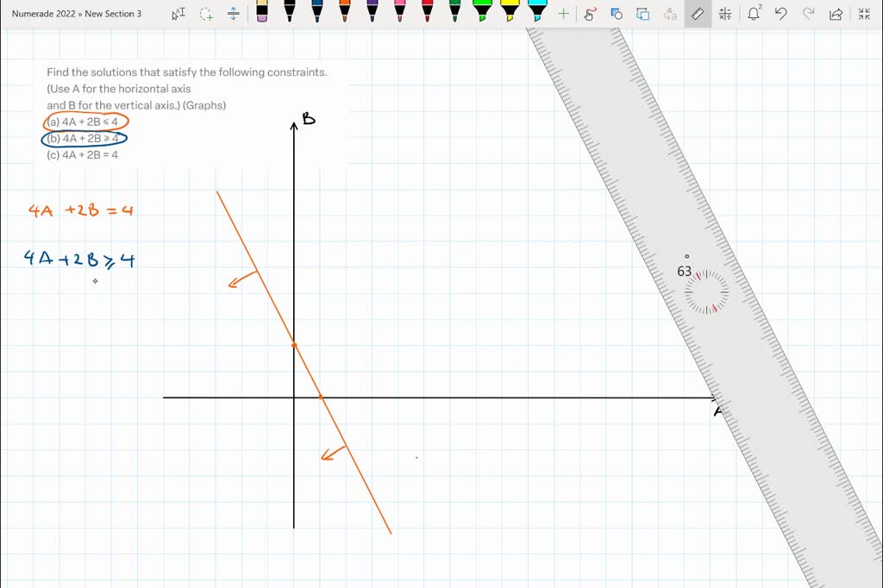The height and width of the screenshot is (588, 883).
Task: Redo the undone action
Action: tap(809, 13)
